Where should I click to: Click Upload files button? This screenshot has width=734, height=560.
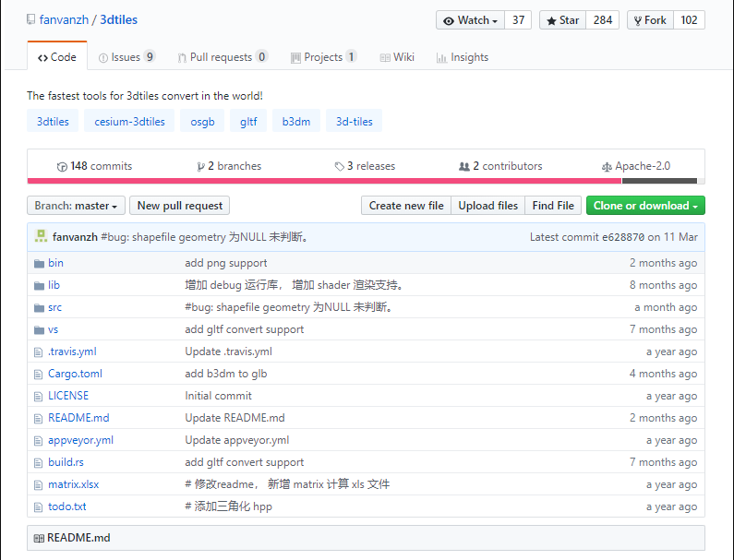[487, 206]
